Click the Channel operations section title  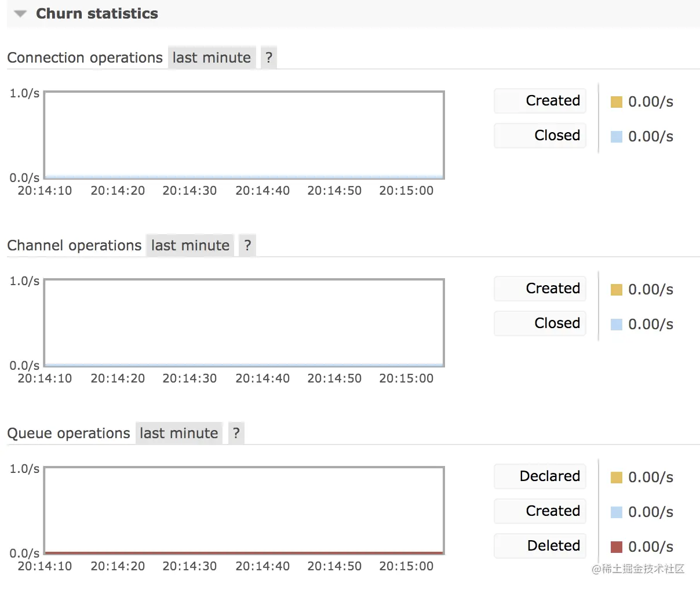click(74, 246)
